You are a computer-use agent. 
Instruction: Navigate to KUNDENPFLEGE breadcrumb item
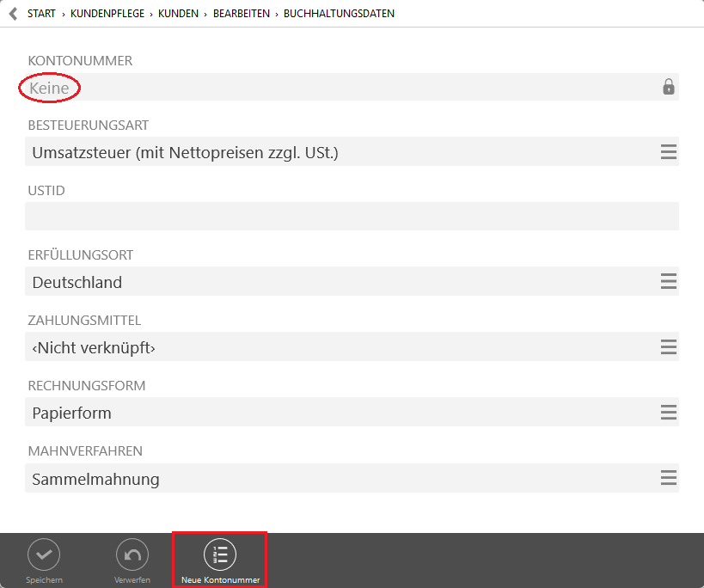(x=106, y=14)
